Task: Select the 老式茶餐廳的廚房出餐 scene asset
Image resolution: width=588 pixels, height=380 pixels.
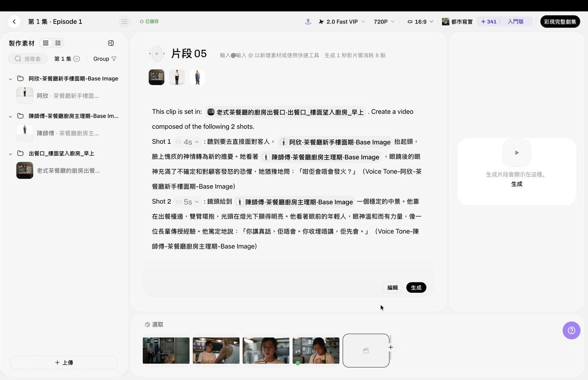Action: point(59,170)
